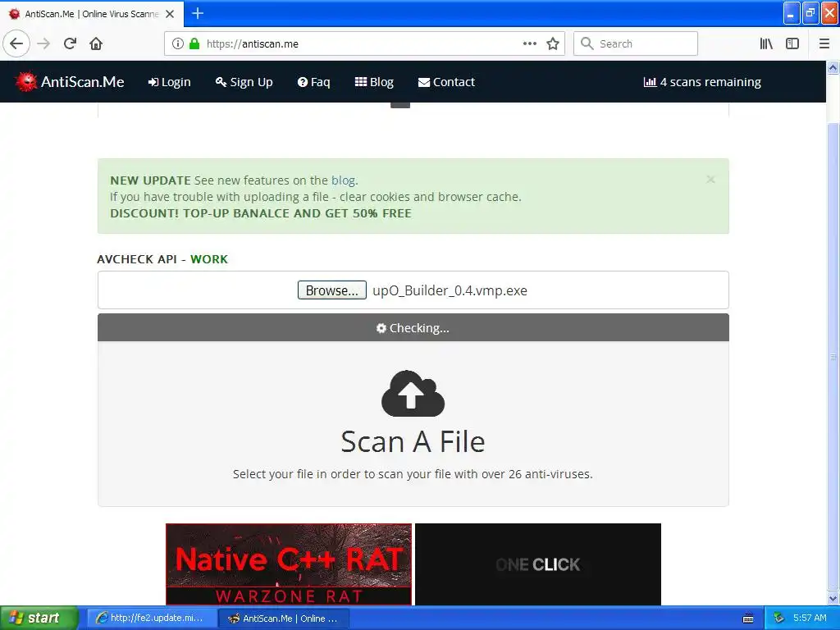Click the Browse... file button
Screen dimensions: 840x630
coord(331,290)
